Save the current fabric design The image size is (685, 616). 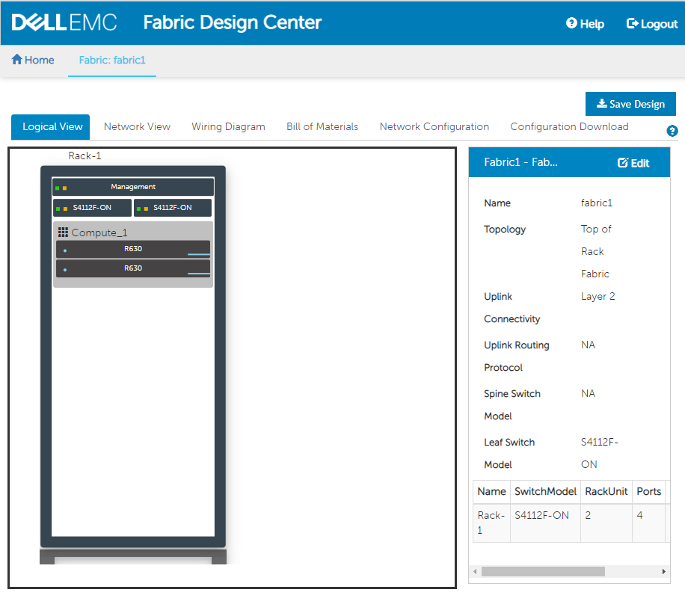(630, 104)
